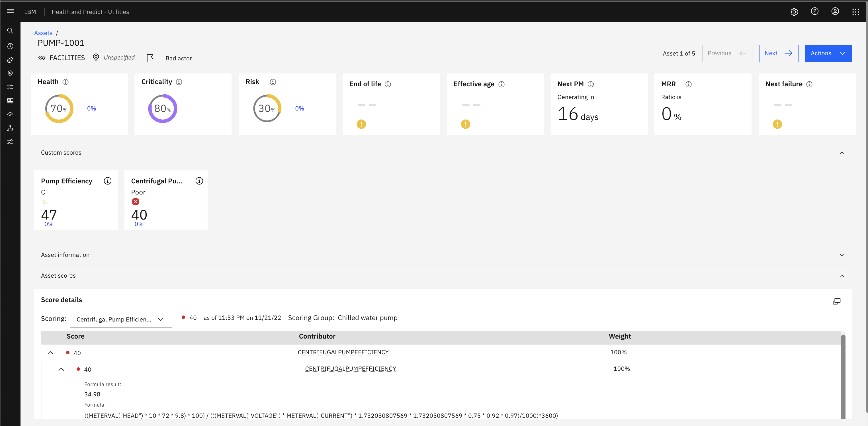Click the Next failure info icon
Image resolution: width=868 pixels, height=426 pixels.
[x=809, y=84]
